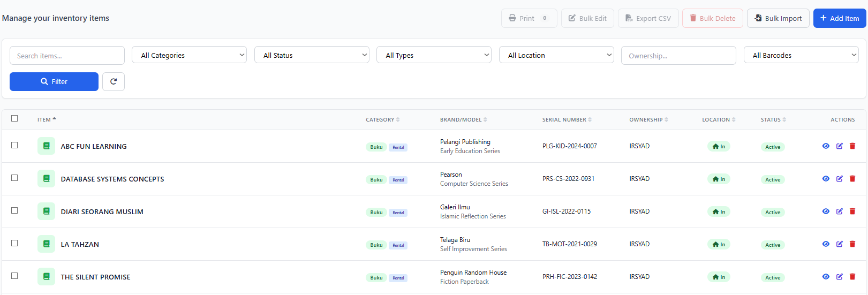The width and height of the screenshot is (868, 295).
Task: Edit the DATABASE SYSTEMS CONCEPTS item
Action: (x=839, y=179)
